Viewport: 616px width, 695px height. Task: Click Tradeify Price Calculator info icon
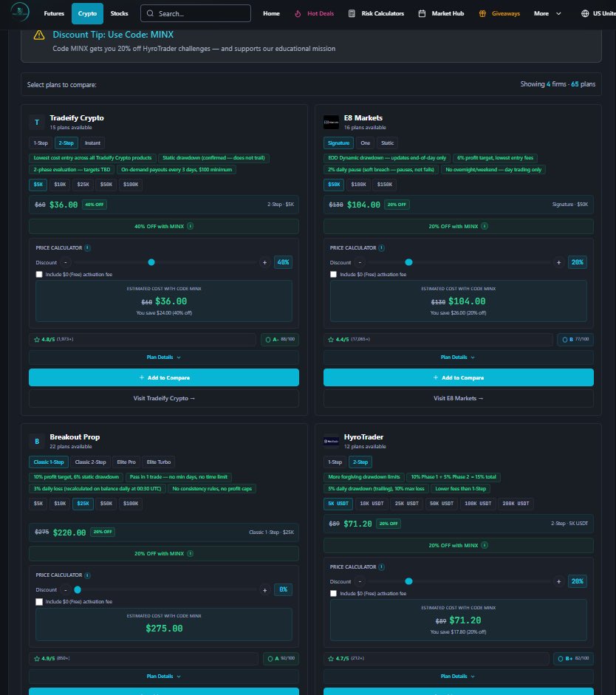87,247
